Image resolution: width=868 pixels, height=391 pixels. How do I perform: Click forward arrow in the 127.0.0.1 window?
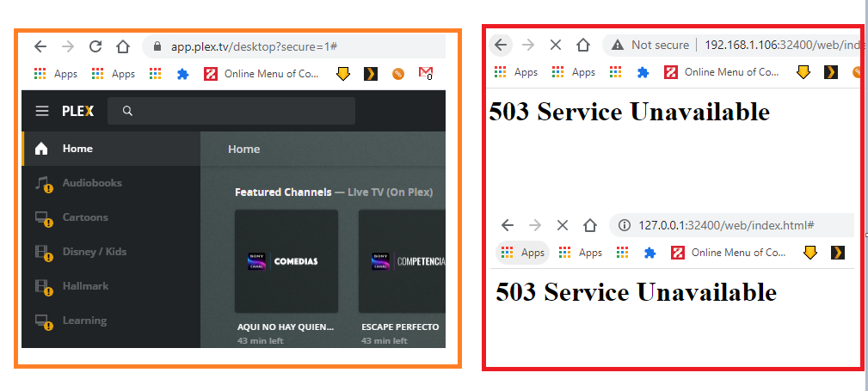tap(535, 225)
